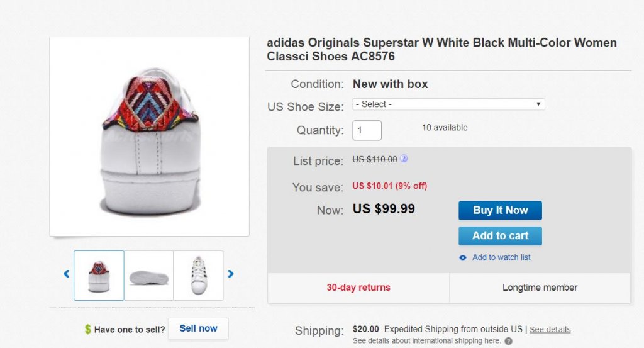Click the large main product image

pyautogui.click(x=150, y=136)
